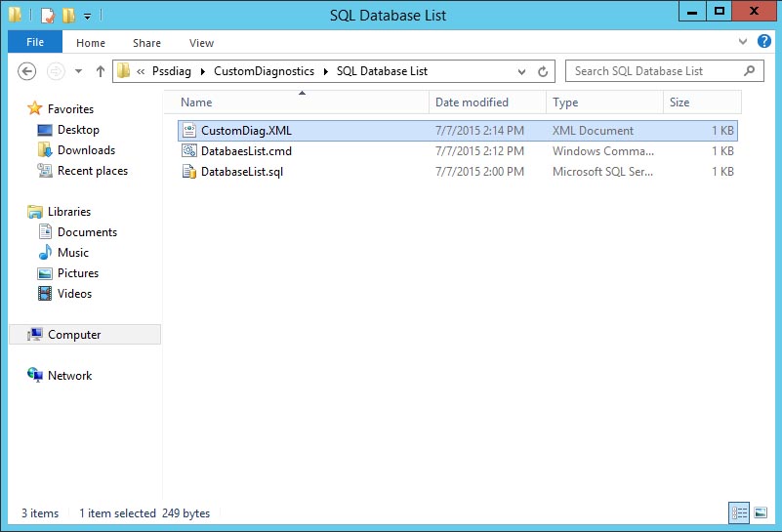The height and width of the screenshot is (532, 782).
Task: Click the Computer icon
Action: coord(35,334)
